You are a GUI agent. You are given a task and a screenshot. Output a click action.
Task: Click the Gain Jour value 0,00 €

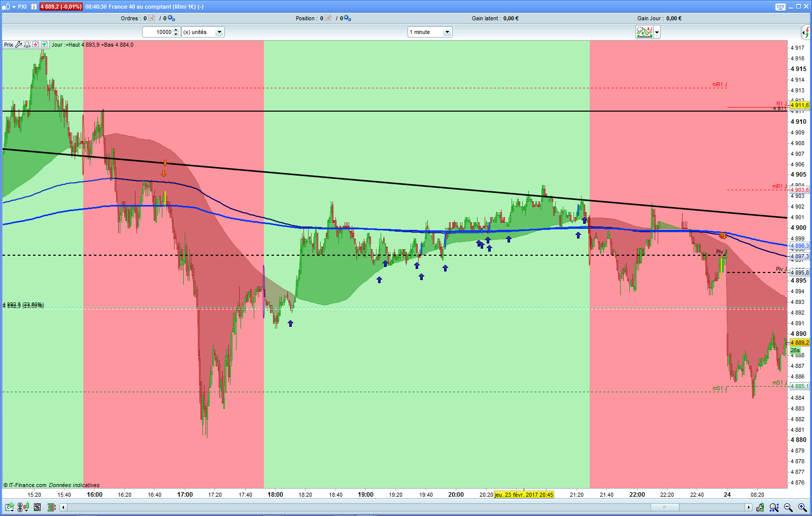click(x=674, y=18)
